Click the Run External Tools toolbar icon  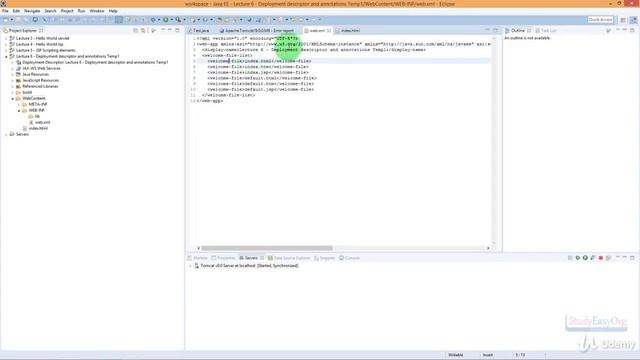coord(178,20)
